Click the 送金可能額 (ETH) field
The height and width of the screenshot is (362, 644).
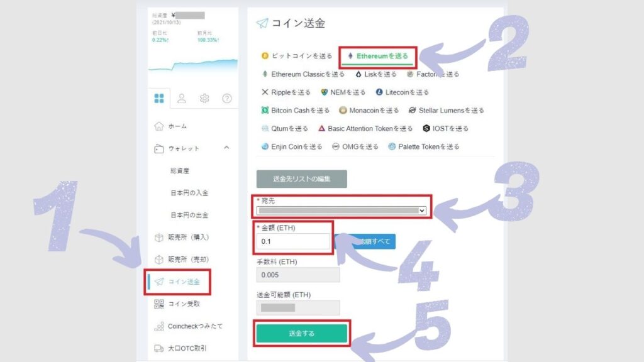(298, 308)
